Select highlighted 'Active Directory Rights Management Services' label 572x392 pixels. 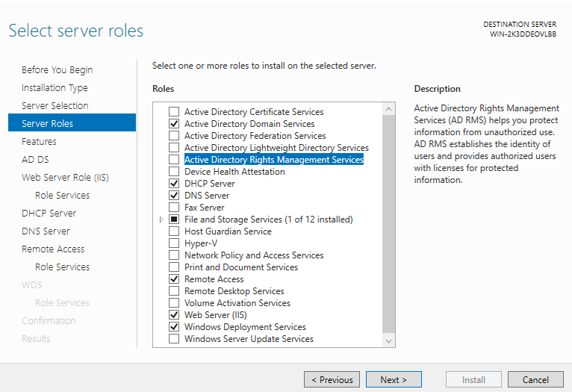coord(274,159)
